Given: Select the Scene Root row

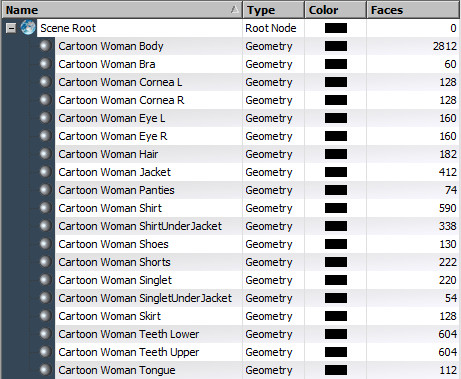Looking at the screenshot, I should pyautogui.click(x=230, y=28).
